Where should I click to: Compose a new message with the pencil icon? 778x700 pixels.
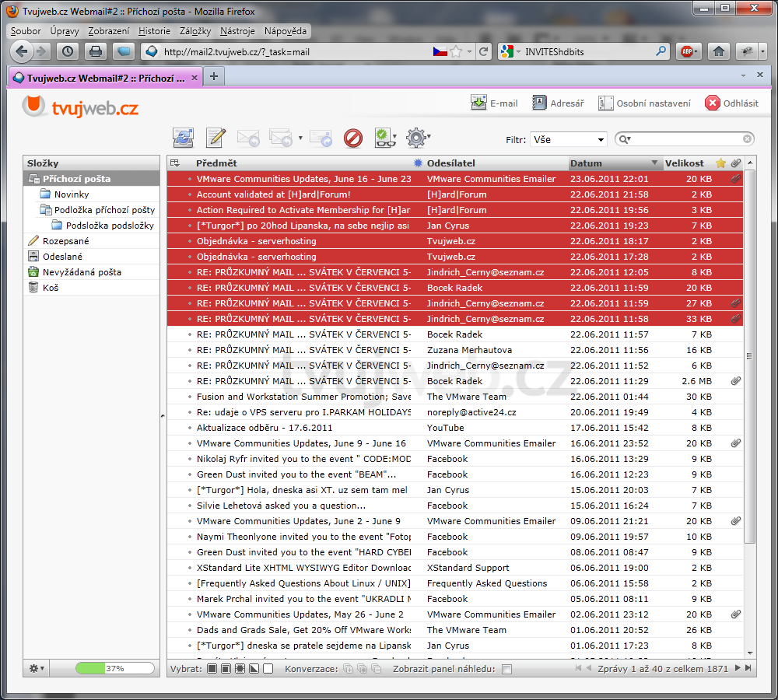click(x=216, y=138)
